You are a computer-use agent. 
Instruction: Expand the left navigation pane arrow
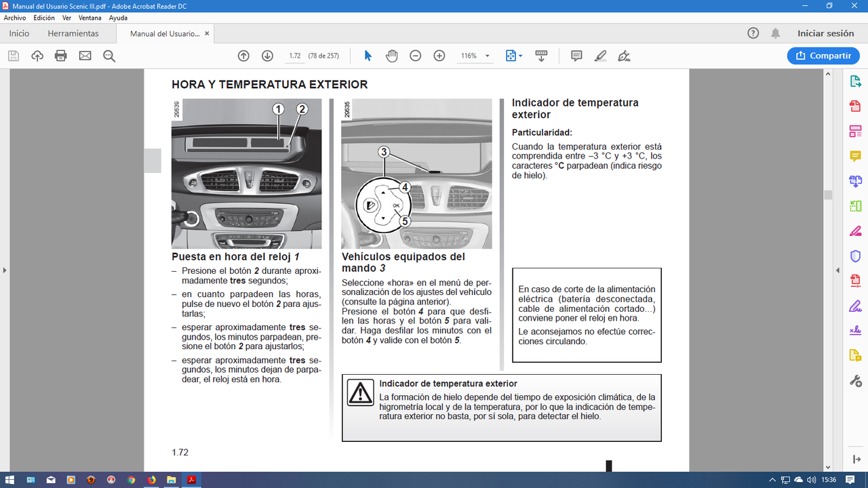tap(5, 270)
